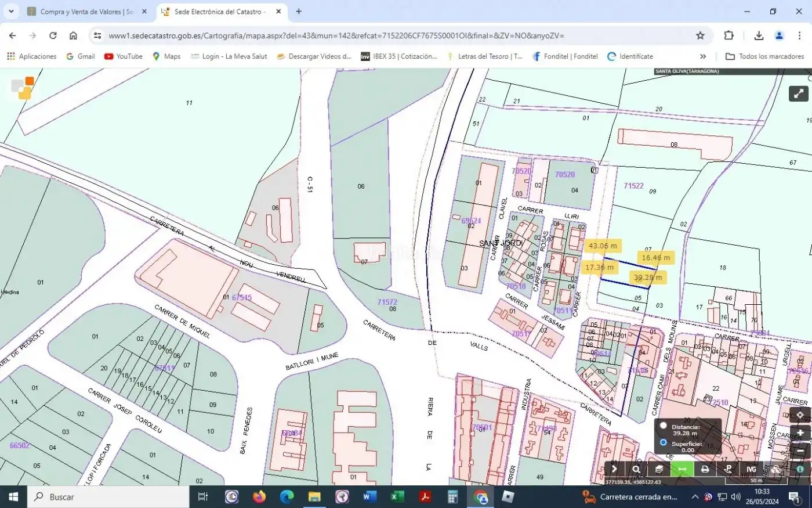Open the Windows Start menu

tap(13, 497)
